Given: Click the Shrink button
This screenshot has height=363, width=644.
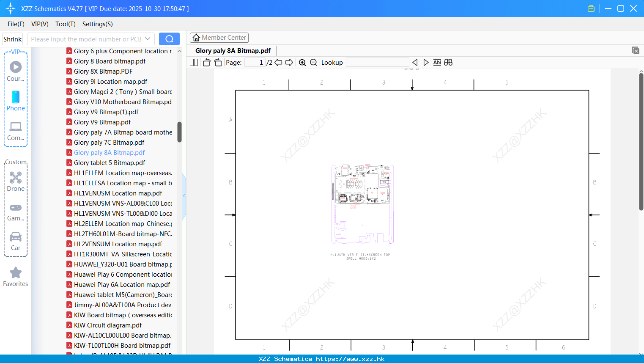Looking at the screenshot, I should point(12,39).
